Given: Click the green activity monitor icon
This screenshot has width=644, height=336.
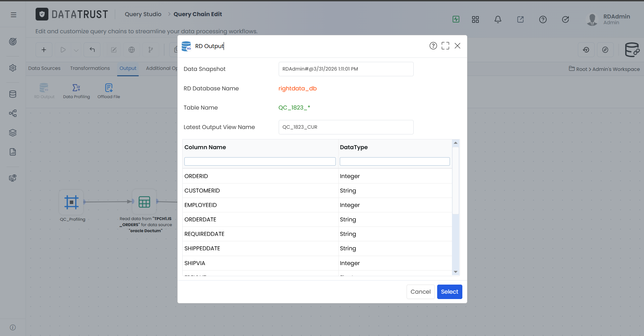Looking at the screenshot, I should click(x=456, y=19).
